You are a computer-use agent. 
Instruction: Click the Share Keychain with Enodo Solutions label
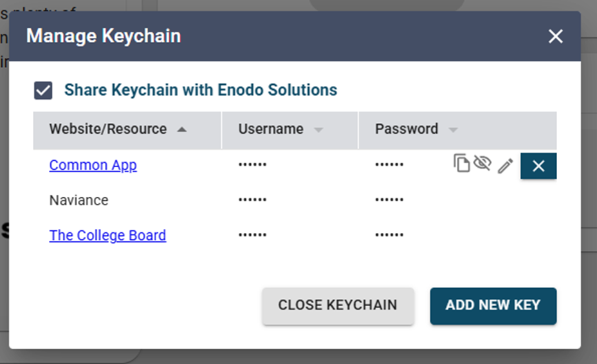pyautogui.click(x=201, y=90)
